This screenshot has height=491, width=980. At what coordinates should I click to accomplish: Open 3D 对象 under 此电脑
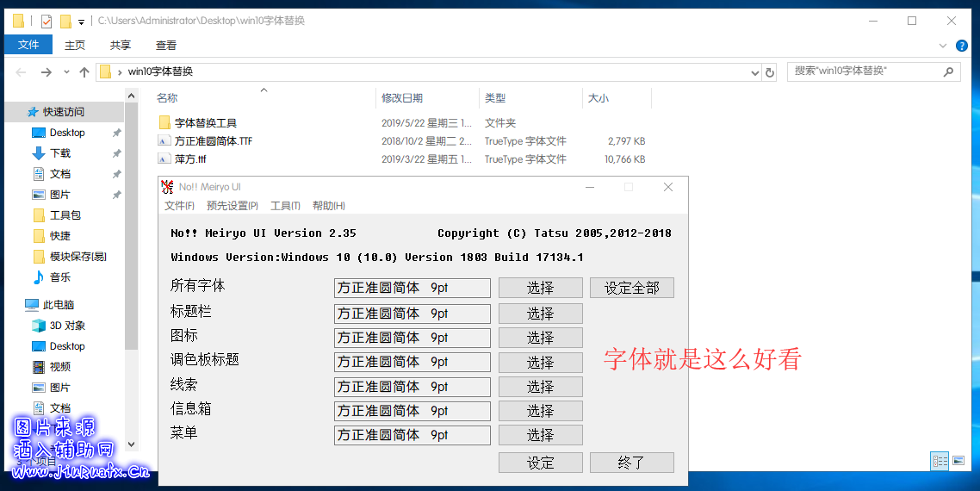tap(67, 326)
